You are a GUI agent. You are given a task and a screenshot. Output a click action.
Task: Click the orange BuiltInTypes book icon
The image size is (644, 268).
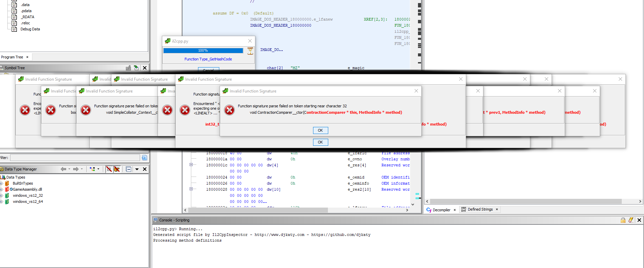point(7,183)
